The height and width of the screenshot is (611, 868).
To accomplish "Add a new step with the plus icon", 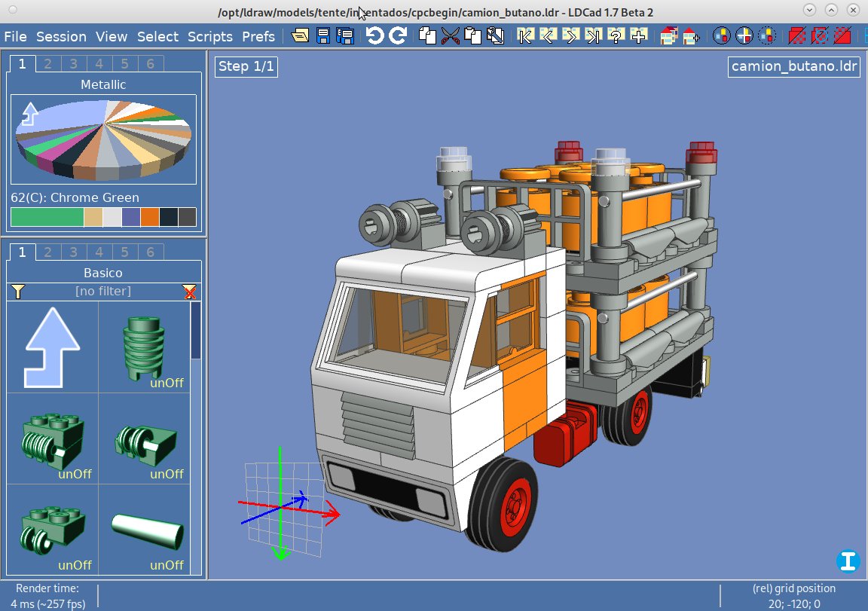I will click(638, 36).
